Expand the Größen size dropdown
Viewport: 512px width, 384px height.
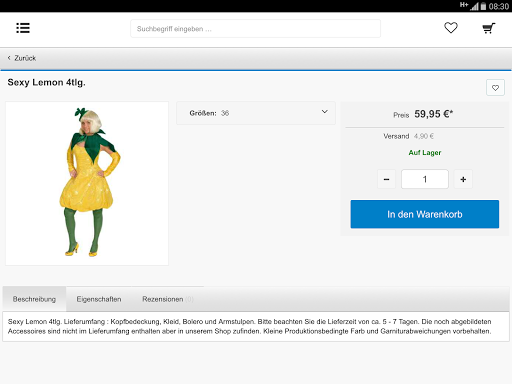(256, 113)
